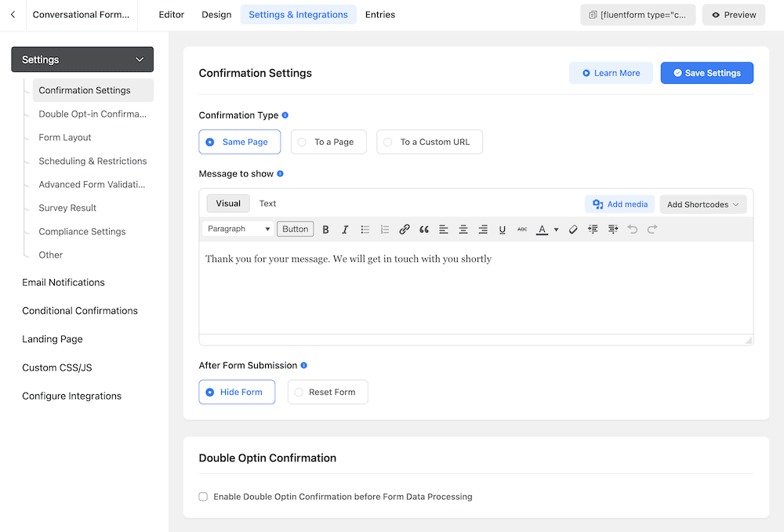
Task: Align text center
Action: [x=463, y=230]
